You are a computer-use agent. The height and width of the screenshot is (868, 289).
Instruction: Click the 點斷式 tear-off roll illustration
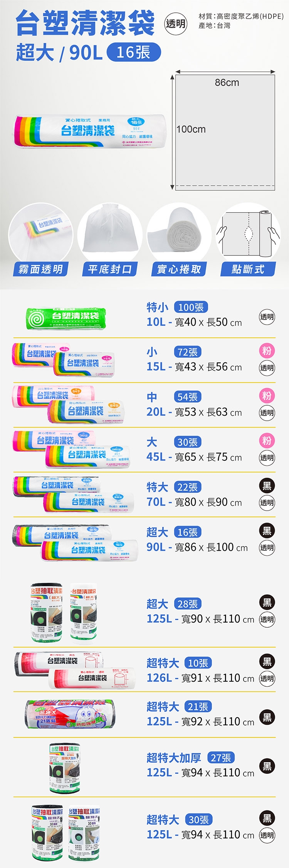(248, 234)
